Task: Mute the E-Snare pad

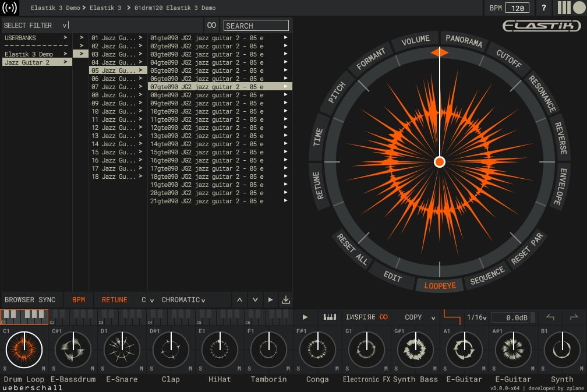Action: coord(142,369)
